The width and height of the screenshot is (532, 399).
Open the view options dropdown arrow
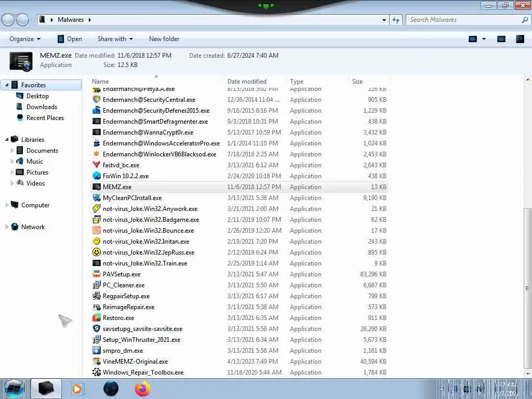(x=484, y=39)
